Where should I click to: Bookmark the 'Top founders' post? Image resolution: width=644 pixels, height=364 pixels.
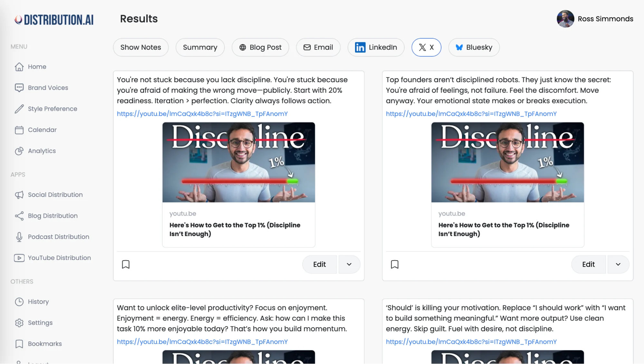pos(395,264)
